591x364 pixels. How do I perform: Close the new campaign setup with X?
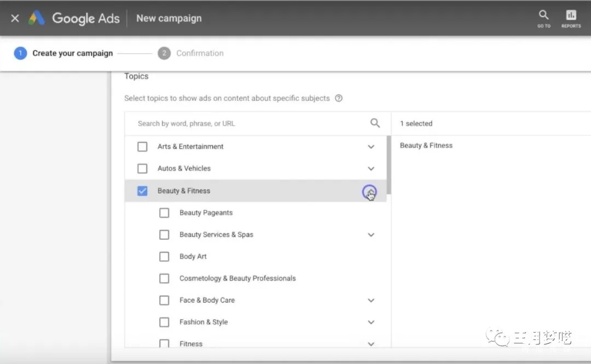(15, 18)
